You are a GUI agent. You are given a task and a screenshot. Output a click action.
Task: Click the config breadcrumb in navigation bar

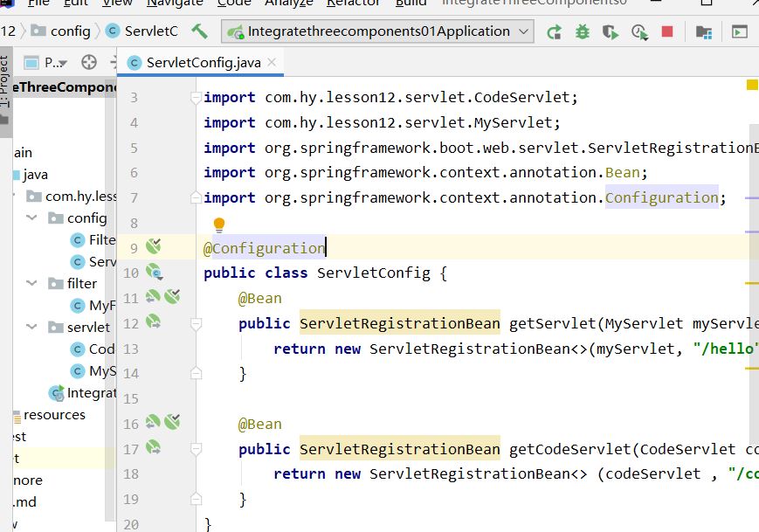(61, 31)
